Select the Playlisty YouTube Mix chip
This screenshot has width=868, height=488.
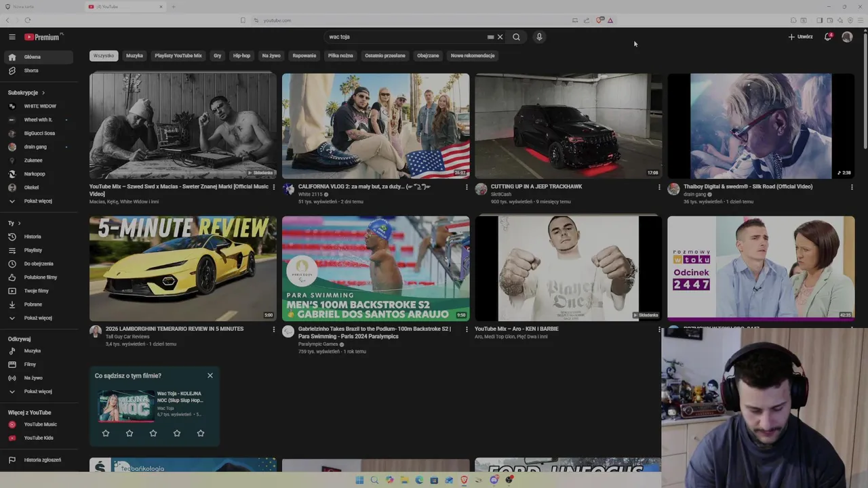(178, 56)
